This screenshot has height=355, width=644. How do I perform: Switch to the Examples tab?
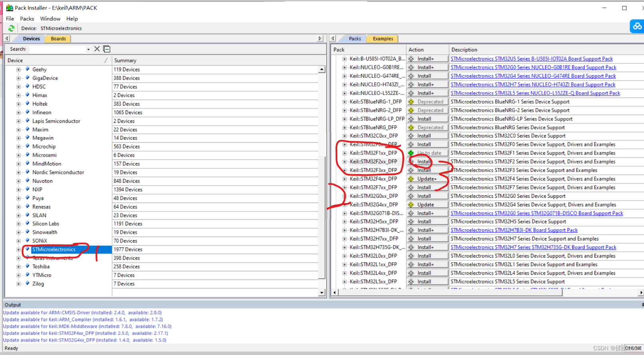383,39
